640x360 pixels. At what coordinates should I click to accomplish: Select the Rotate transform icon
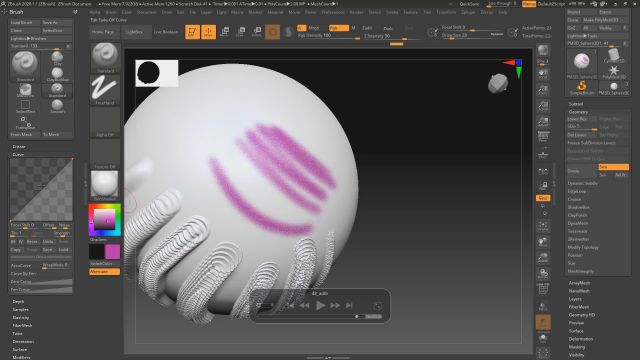coord(257,32)
